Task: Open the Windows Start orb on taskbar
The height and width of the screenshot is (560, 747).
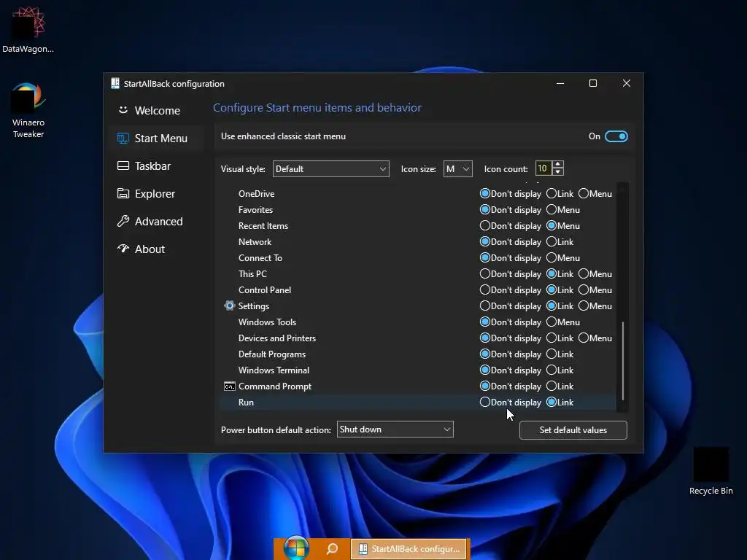Action: pos(296,548)
